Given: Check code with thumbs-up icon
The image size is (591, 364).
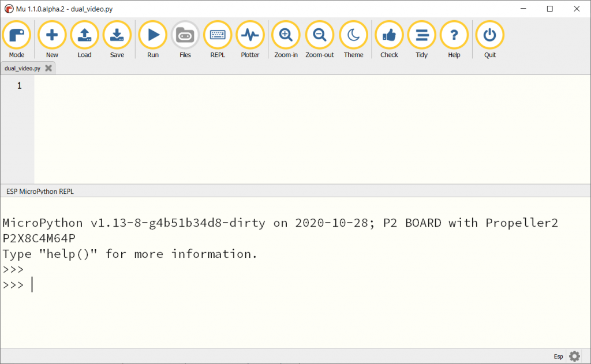Looking at the screenshot, I should [389, 35].
